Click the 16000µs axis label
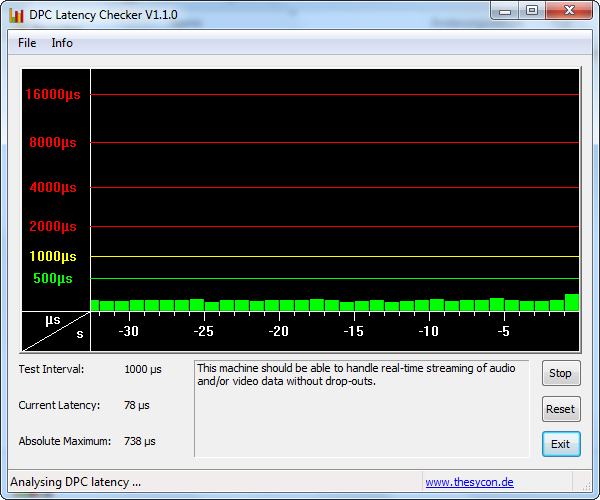The image size is (600, 500). (53, 94)
